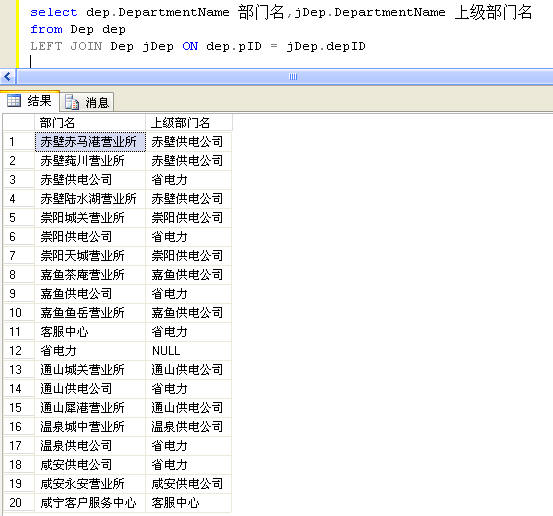
Task: Click the horizontal scrollbar thumb in query editor
Action: click(293, 77)
